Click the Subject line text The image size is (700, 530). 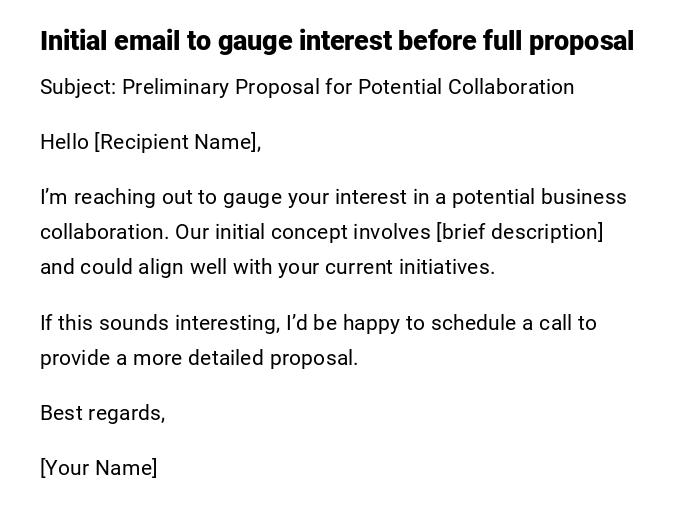[x=307, y=87]
